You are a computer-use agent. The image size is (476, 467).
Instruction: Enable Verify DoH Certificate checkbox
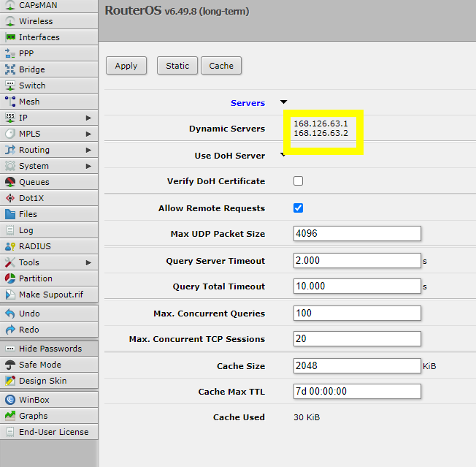[298, 181]
